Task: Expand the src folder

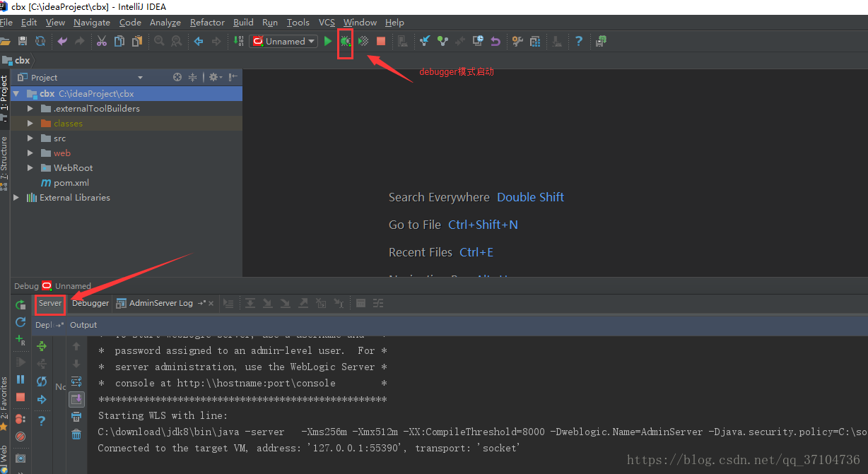Action: [30, 138]
